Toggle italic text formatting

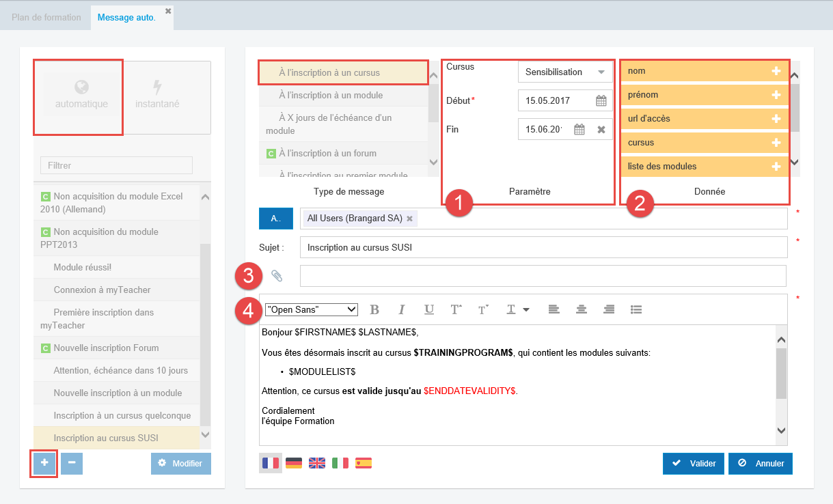click(x=402, y=309)
